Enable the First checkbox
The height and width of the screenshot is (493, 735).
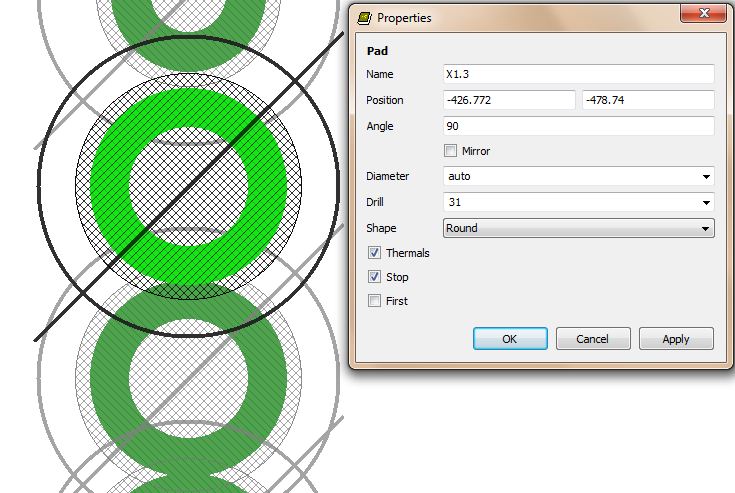pos(374,301)
